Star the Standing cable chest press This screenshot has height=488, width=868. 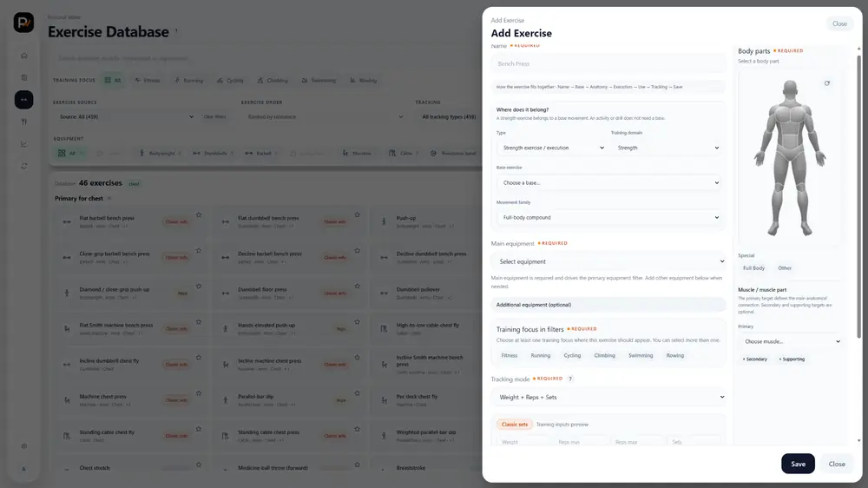point(357,429)
